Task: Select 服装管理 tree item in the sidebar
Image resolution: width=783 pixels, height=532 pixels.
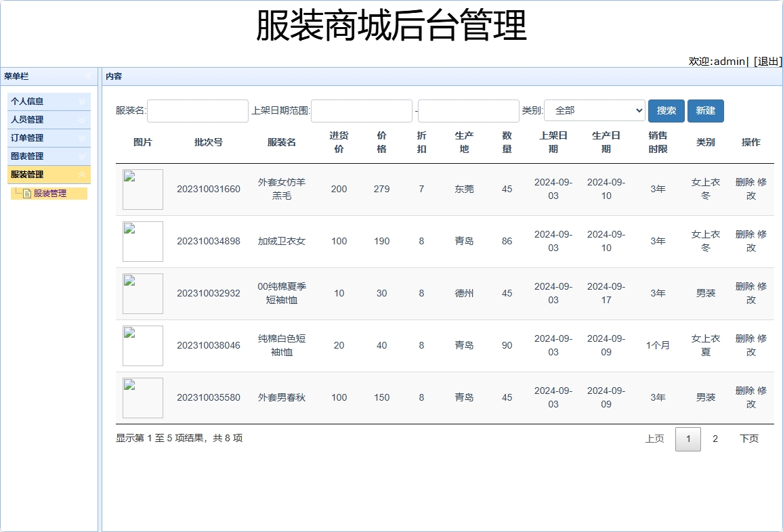Action: click(51, 193)
